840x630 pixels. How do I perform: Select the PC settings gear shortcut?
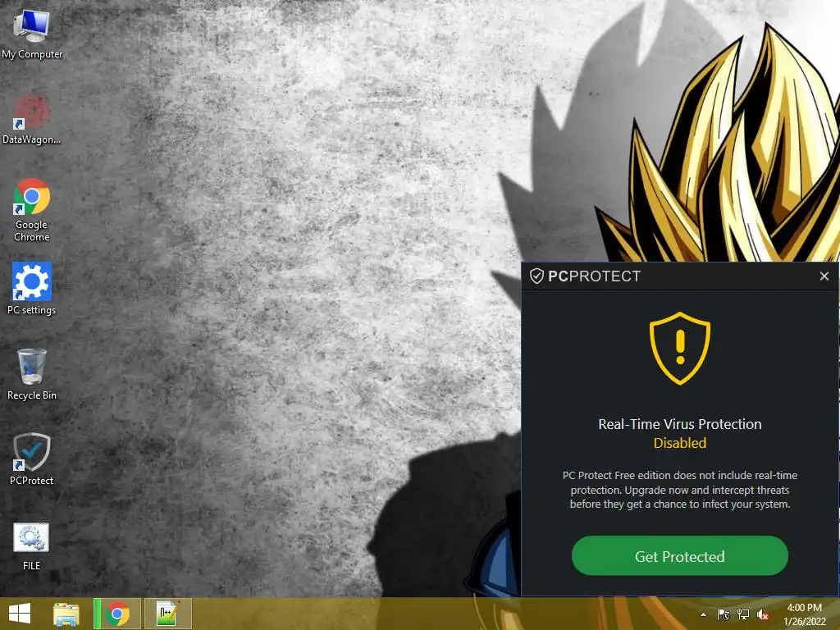tap(32, 288)
